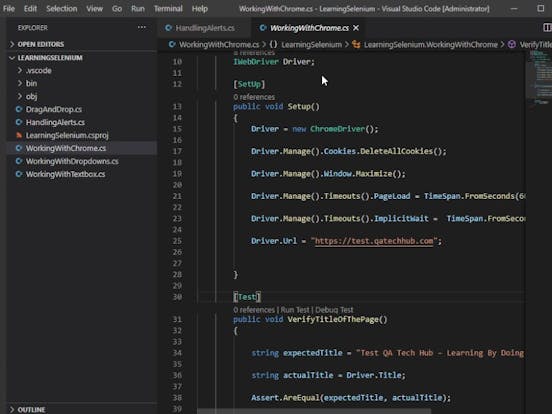This screenshot has width=552, height=414.
Task: Click 0 references above VerifyTitleOfThePage
Action: pos(254,310)
